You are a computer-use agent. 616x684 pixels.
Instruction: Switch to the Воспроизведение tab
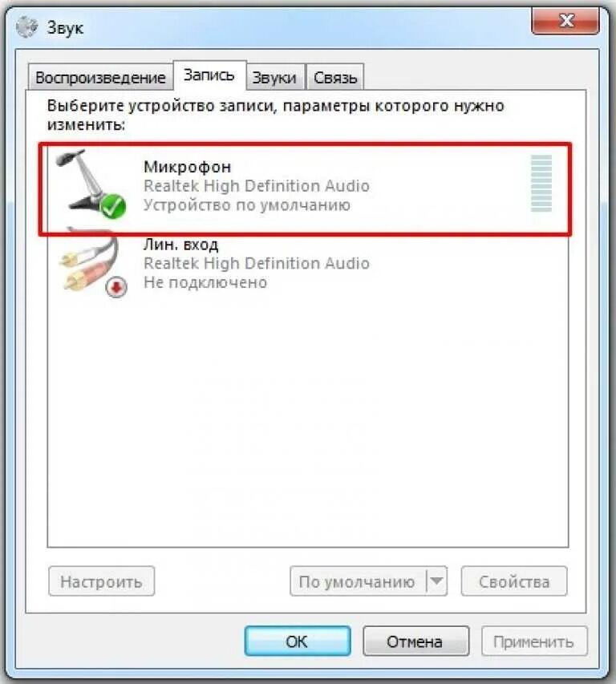100,78
